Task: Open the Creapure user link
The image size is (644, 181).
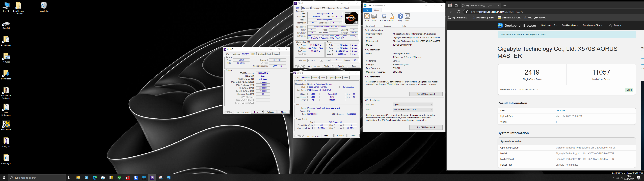Action: (x=560, y=110)
